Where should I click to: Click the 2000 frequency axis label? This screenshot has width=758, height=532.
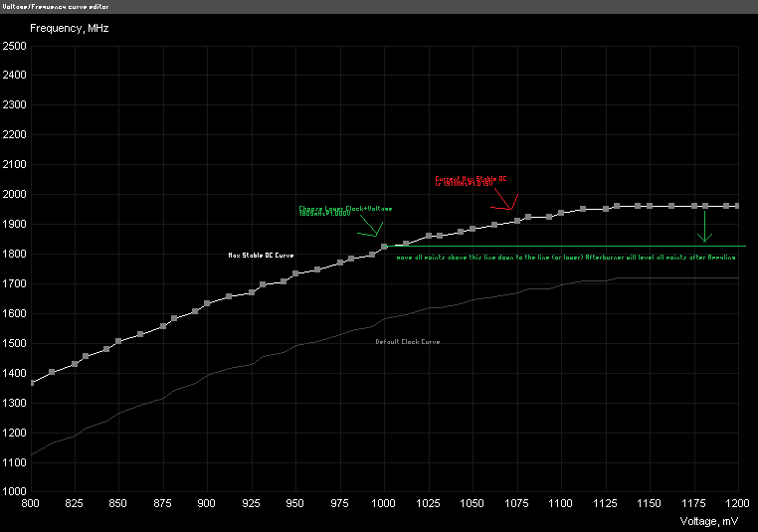click(x=15, y=194)
